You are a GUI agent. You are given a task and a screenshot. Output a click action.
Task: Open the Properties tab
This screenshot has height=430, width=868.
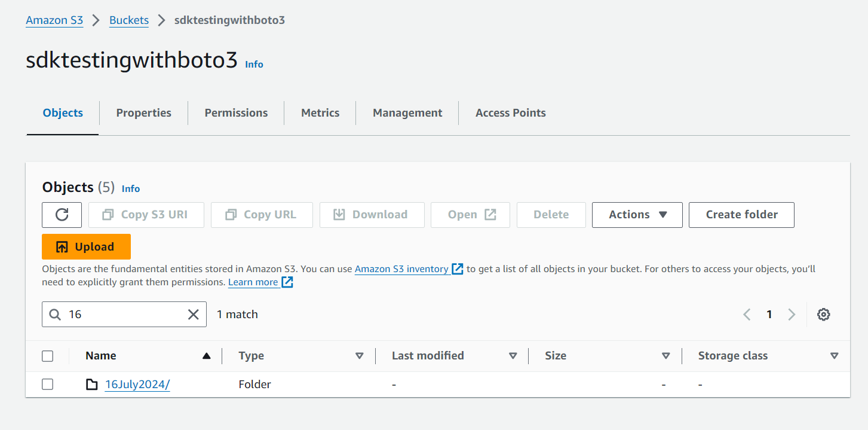[143, 113]
